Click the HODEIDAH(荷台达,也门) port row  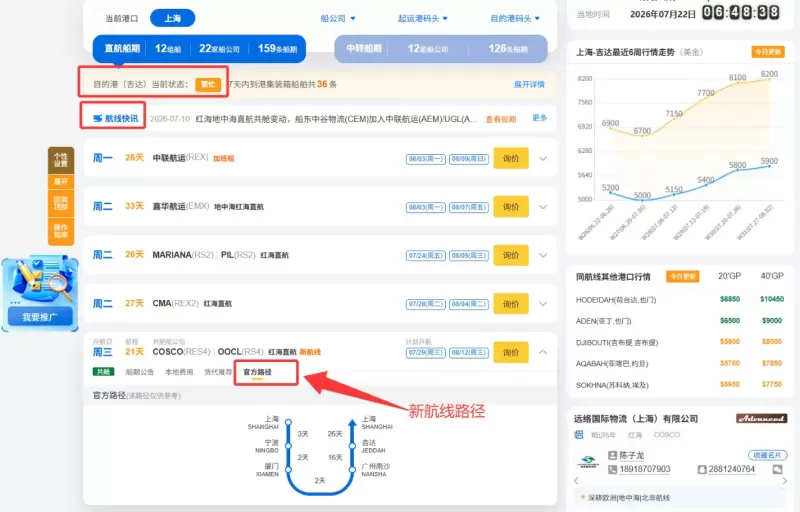click(x=680, y=299)
